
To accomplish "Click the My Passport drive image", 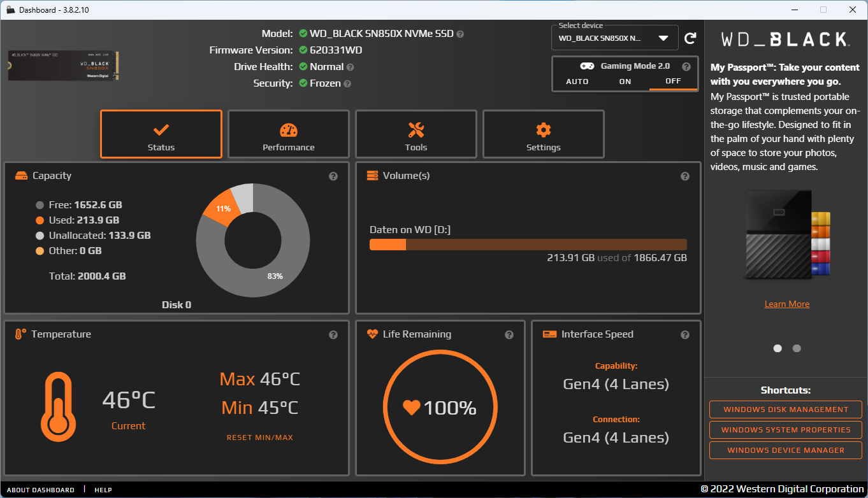I will pyautogui.click(x=787, y=235).
